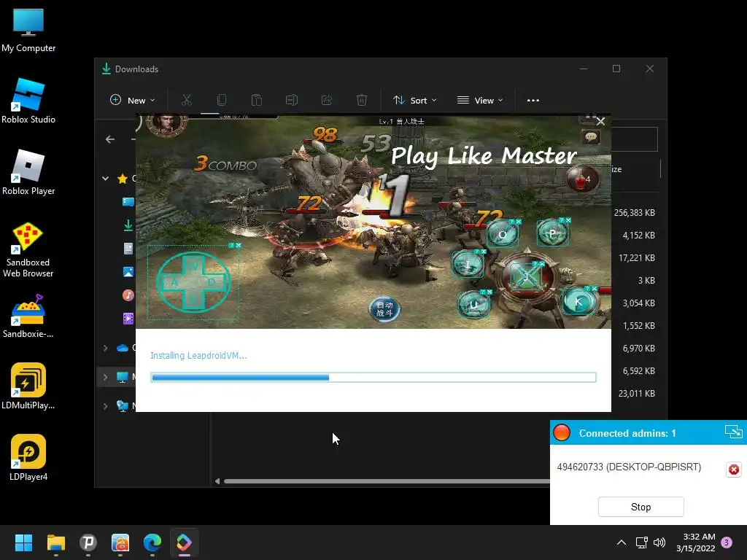Open network icon in system tray
Viewport: 747px width, 560px height.
[641, 542]
